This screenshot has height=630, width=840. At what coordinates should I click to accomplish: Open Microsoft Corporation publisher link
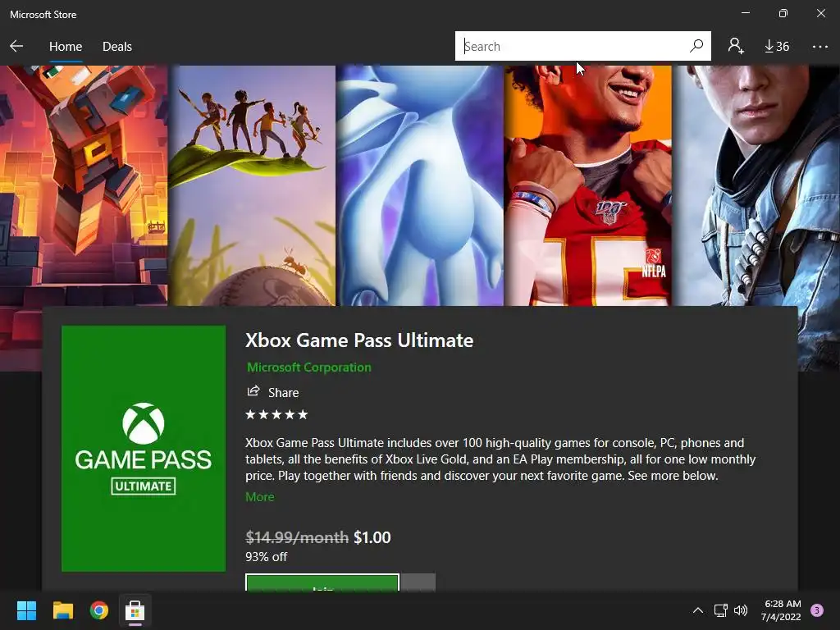tap(309, 367)
